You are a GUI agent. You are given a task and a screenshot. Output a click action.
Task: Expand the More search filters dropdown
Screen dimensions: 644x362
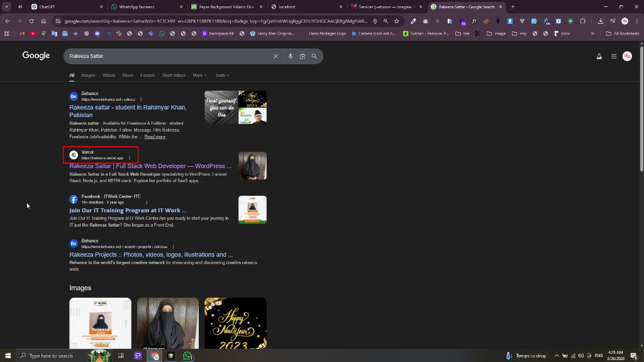[x=199, y=76]
